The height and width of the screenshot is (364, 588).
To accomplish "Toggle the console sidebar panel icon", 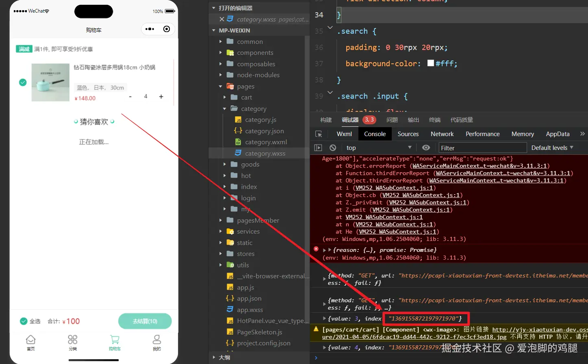I will point(318,148).
